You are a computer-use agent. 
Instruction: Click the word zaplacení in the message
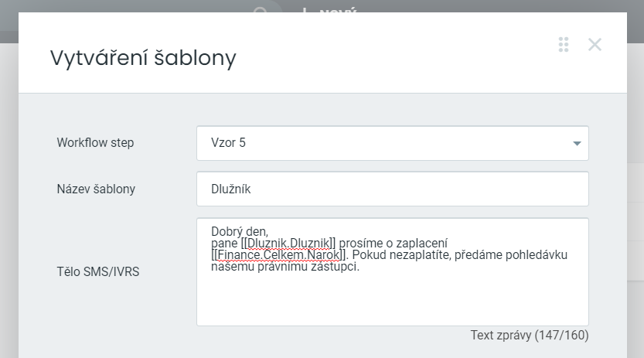(x=421, y=243)
